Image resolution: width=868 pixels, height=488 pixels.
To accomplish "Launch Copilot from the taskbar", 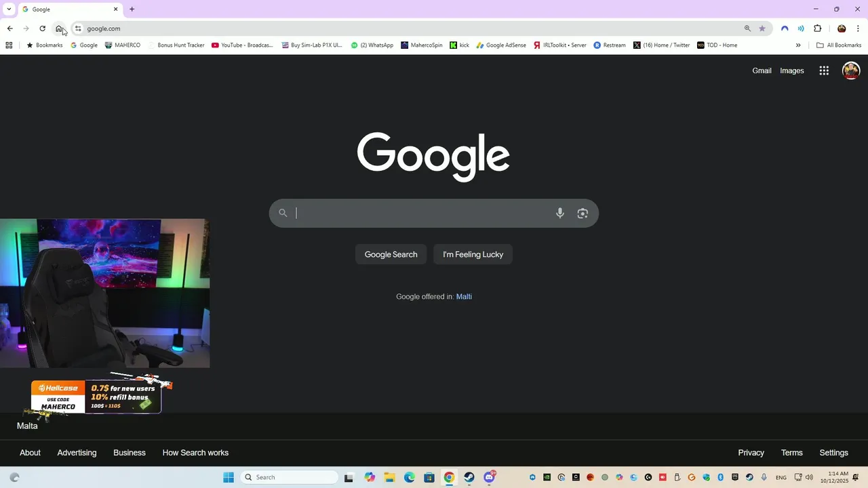I will pyautogui.click(x=370, y=477).
